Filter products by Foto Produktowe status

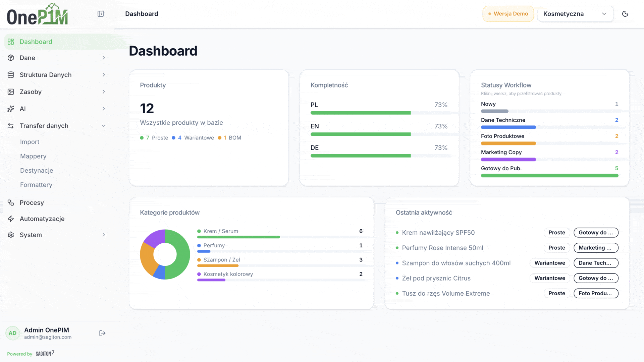point(549,139)
